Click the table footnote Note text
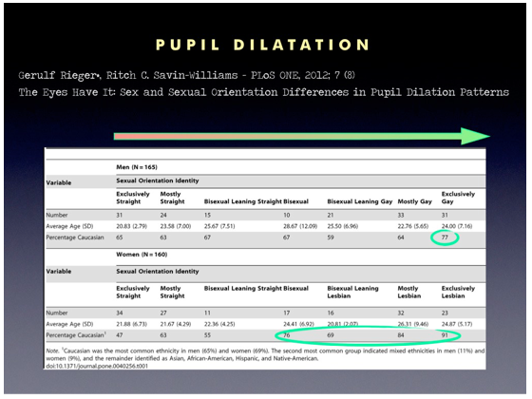Image resolution: width=532 pixels, height=399 pixels. tap(265, 354)
